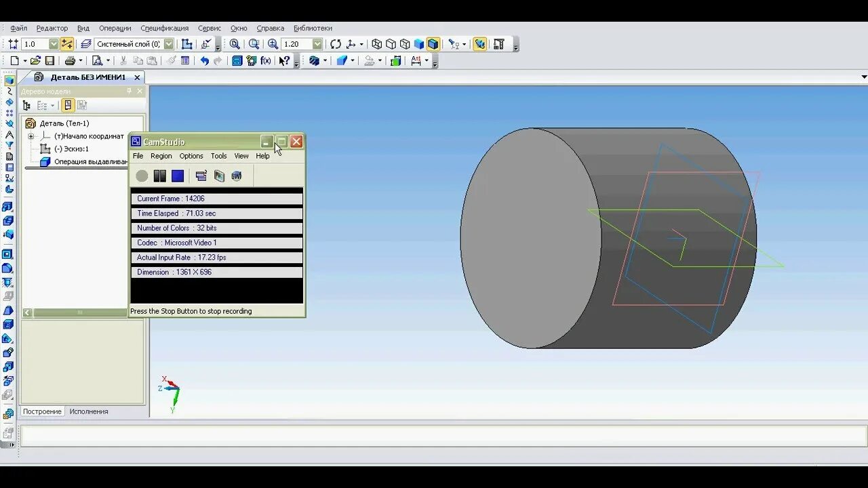Open layer manager stacked sheets icon
The image size is (868, 488).
tap(85, 44)
